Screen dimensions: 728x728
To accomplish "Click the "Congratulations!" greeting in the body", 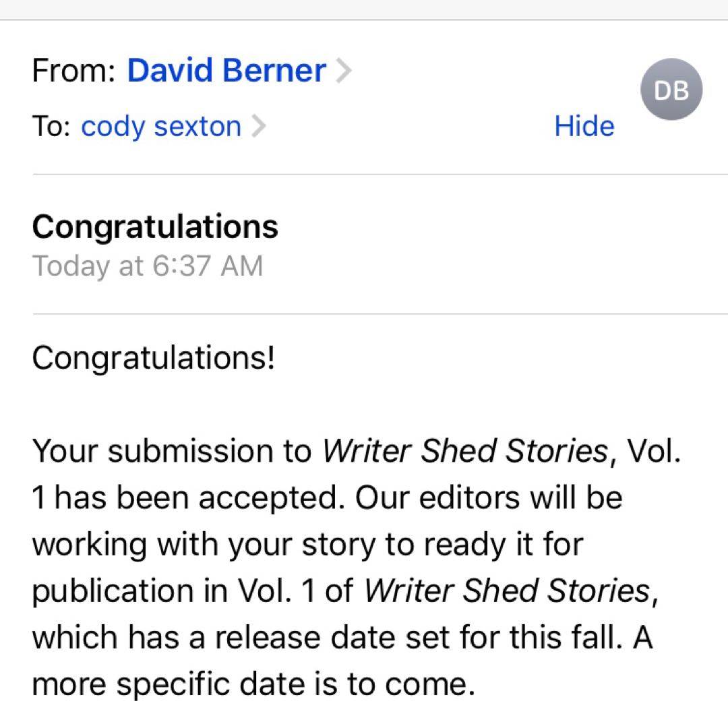I will click(154, 358).
